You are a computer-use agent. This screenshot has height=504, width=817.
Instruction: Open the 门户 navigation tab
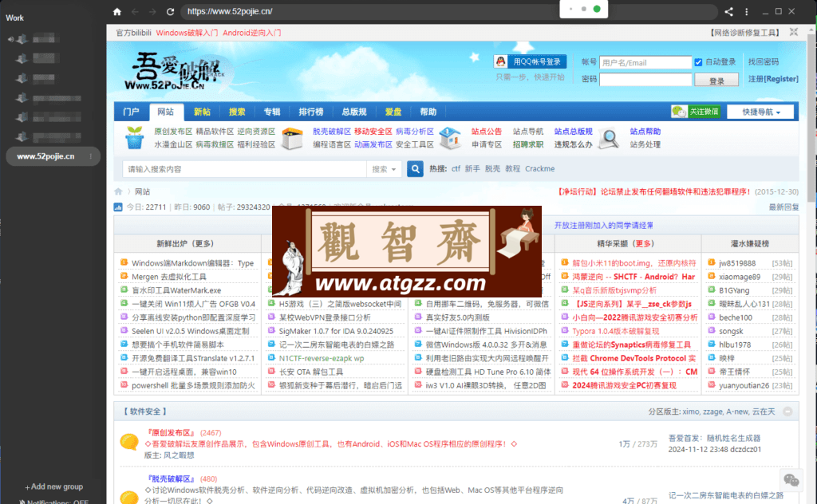point(132,112)
